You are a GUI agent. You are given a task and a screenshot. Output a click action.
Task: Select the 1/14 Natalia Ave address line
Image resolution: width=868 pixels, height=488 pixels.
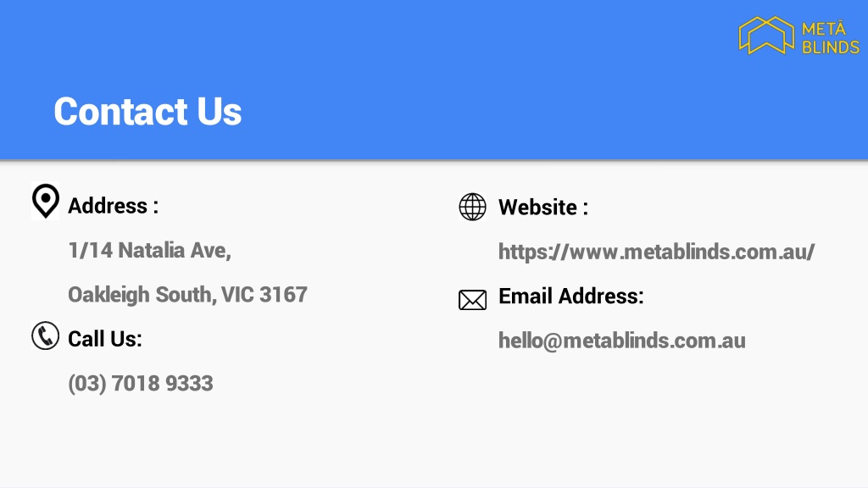[149, 250]
